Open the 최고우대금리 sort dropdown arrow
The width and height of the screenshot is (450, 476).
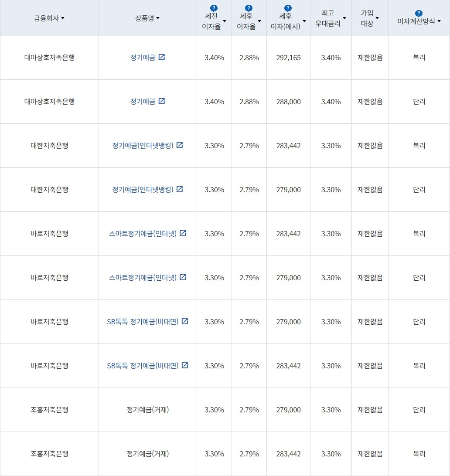[344, 18]
